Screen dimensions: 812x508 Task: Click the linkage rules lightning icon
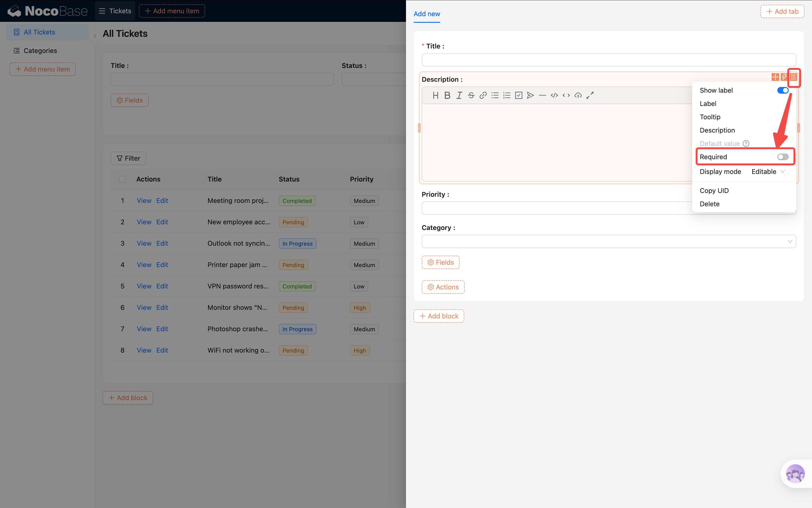[784, 77]
